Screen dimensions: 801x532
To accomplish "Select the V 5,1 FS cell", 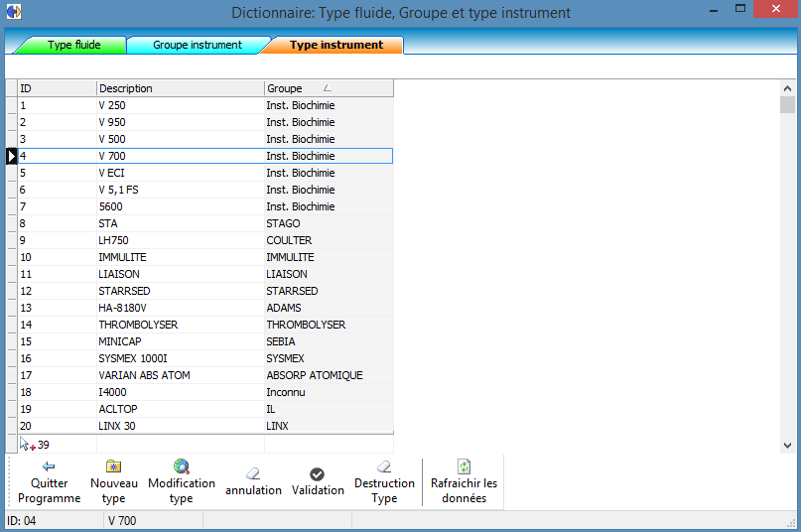I will click(x=181, y=190).
